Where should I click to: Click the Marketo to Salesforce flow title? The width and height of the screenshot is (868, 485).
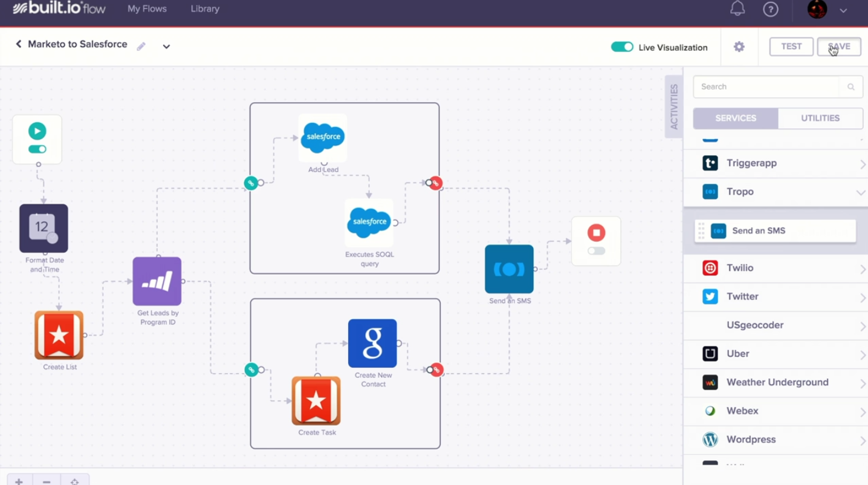pyautogui.click(x=77, y=44)
